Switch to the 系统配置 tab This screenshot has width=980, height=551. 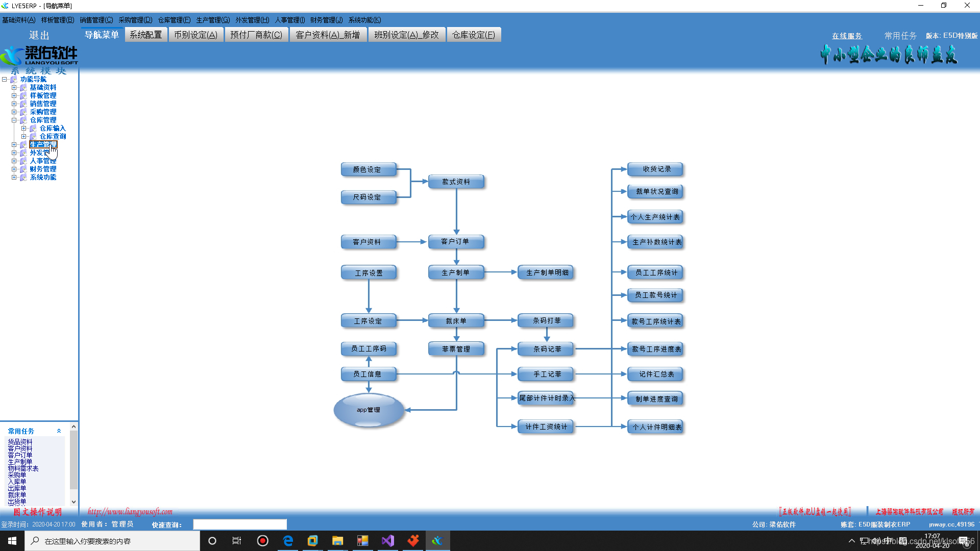coord(145,35)
